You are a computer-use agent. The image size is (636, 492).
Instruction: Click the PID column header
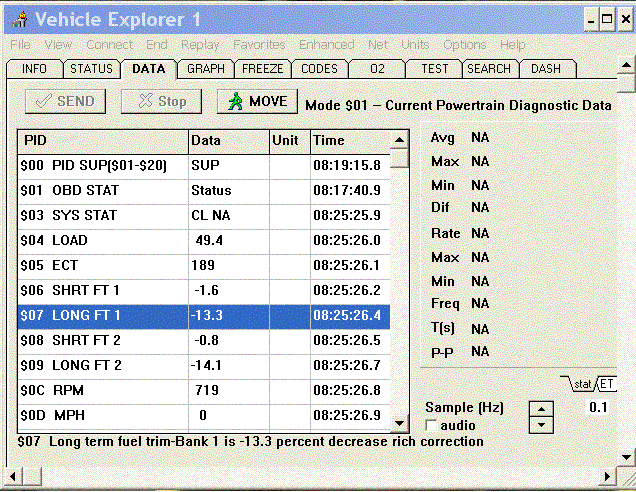[102, 140]
